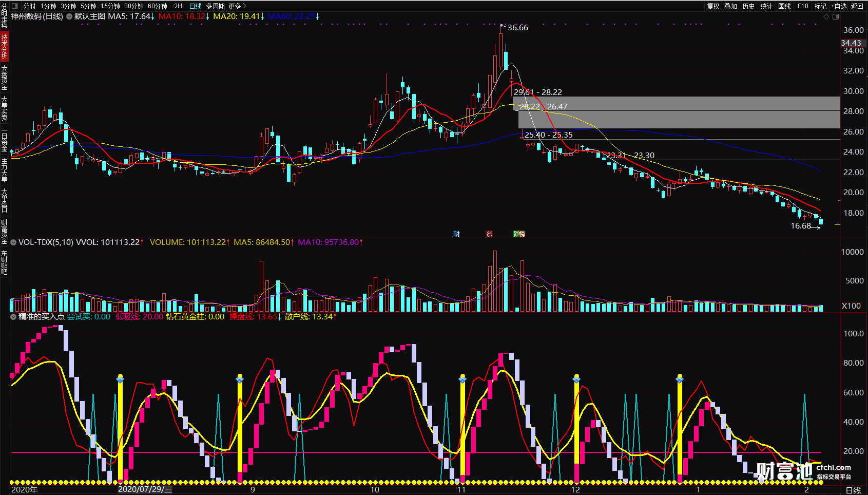Select the 日线 daily period
868x495 pixels.
pos(196,6)
